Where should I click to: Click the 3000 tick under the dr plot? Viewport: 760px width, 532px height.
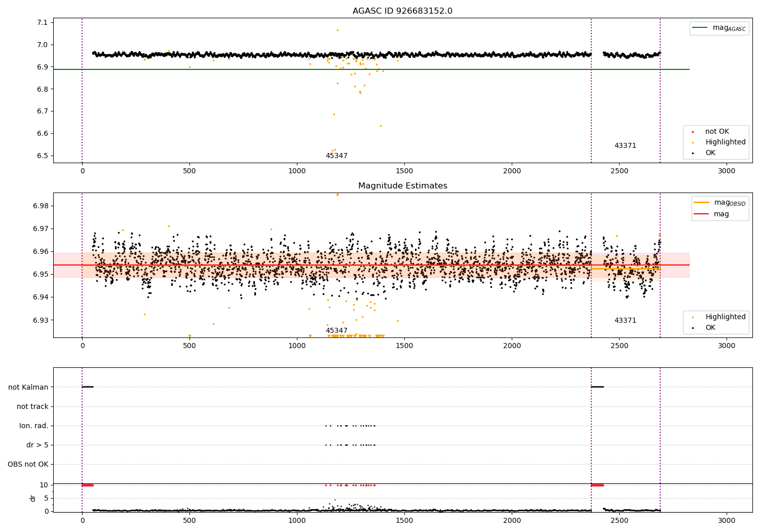coord(727,520)
